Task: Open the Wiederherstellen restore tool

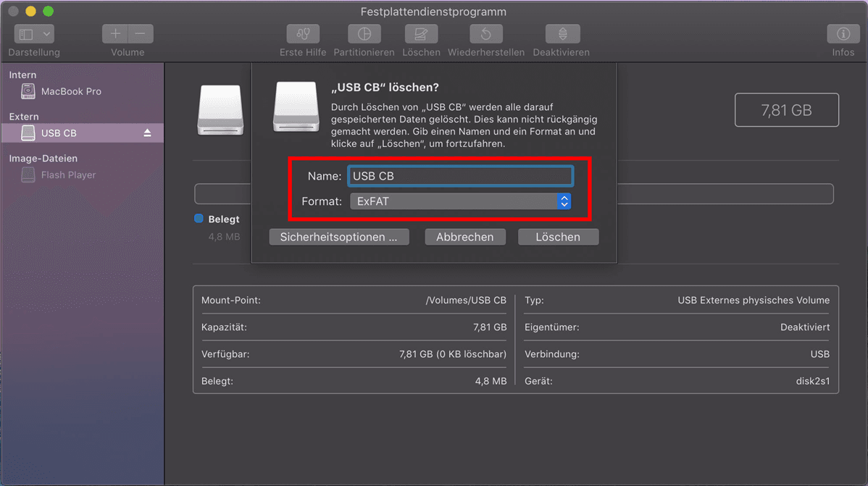Action: click(486, 34)
